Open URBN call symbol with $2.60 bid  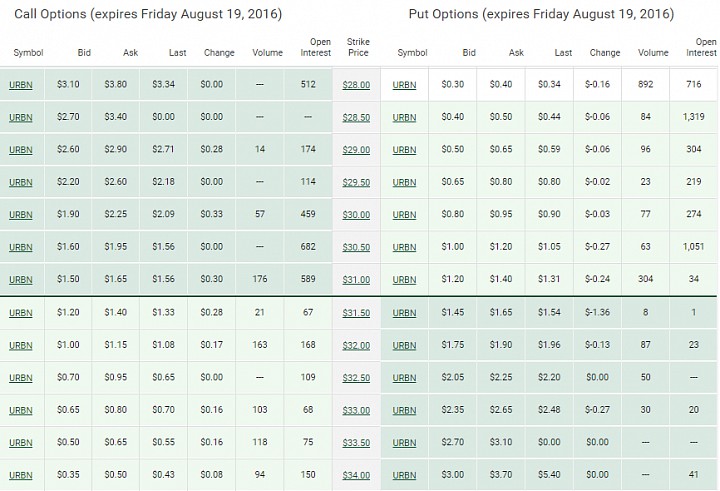[x=21, y=150]
